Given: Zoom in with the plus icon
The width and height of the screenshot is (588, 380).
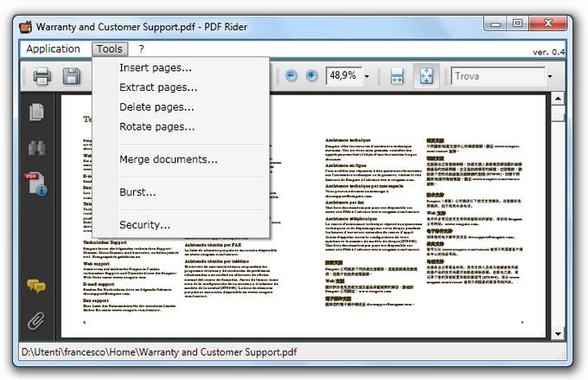Looking at the screenshot, I should coord(311,75).
